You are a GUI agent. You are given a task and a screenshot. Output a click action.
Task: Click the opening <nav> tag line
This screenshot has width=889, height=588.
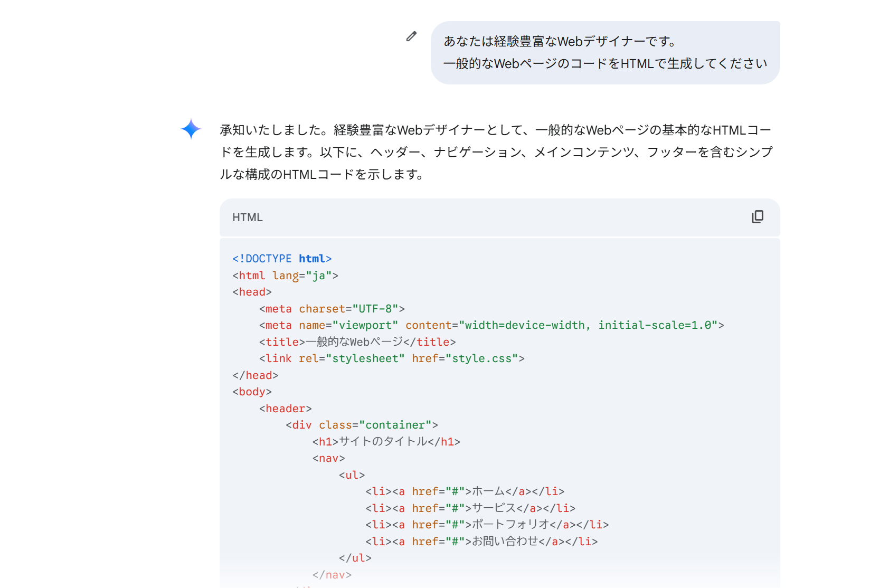(x=328, y=458)
